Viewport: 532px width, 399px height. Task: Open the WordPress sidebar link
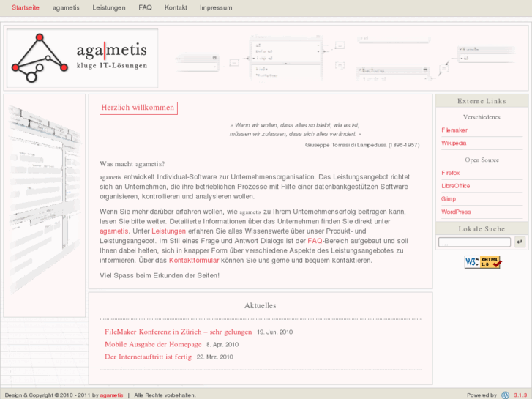pyautogui.click(x=456, y=212)
